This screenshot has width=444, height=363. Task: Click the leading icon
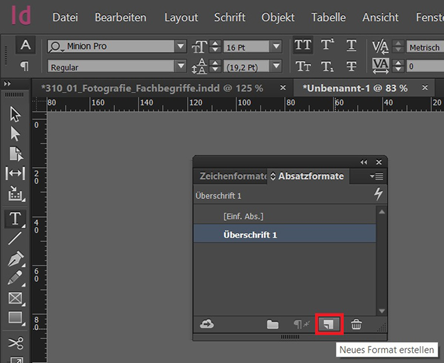tap(199, 66)
